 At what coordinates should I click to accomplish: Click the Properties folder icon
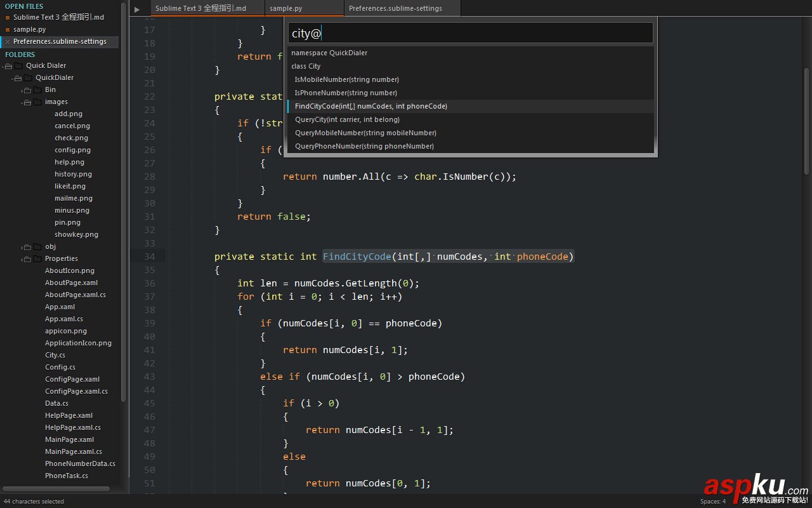click(37, 258)
